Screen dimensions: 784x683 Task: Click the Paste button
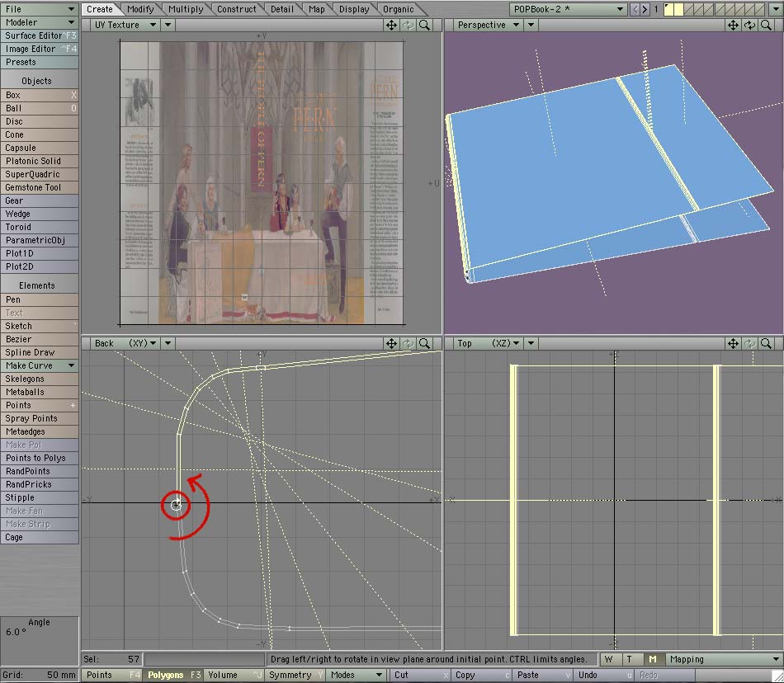point(542,675)
